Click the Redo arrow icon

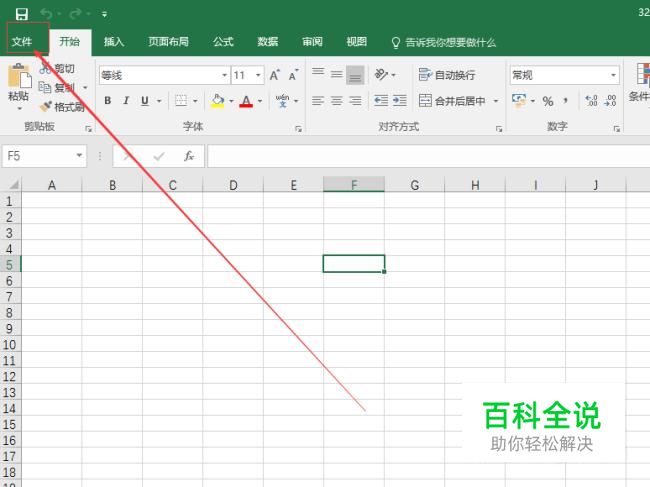pyautogui.click(x=75, y=14)
